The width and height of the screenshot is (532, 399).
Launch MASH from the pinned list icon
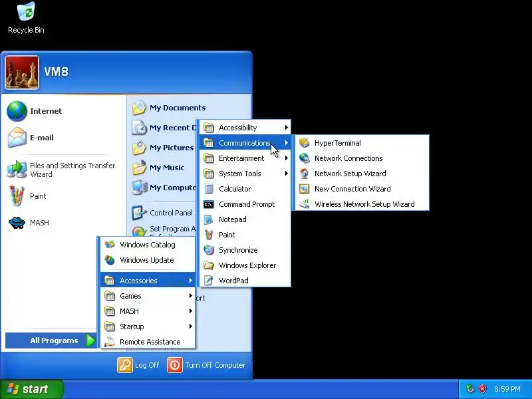coord(17,223)
